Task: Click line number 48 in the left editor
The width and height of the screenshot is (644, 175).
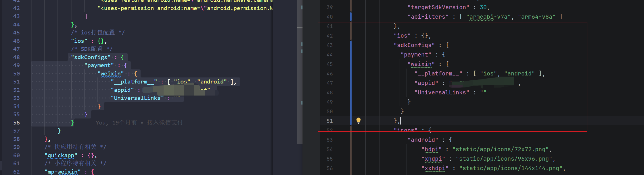Action: [17, 57]
